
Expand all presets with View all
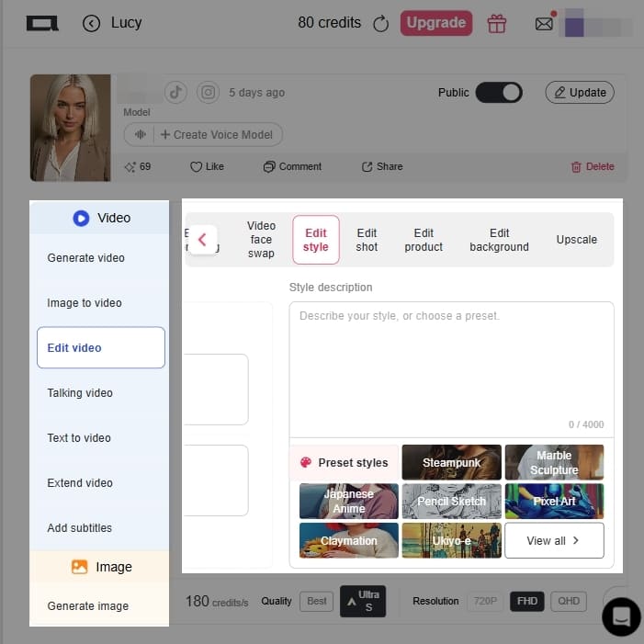point(554,540)
